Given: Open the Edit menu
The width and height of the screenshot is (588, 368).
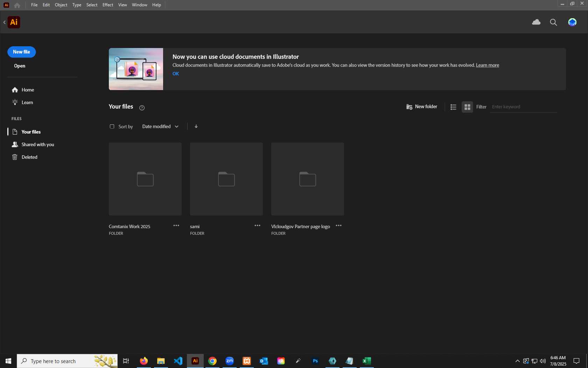Looking at the screenshot, I should [x=46, y=5].
